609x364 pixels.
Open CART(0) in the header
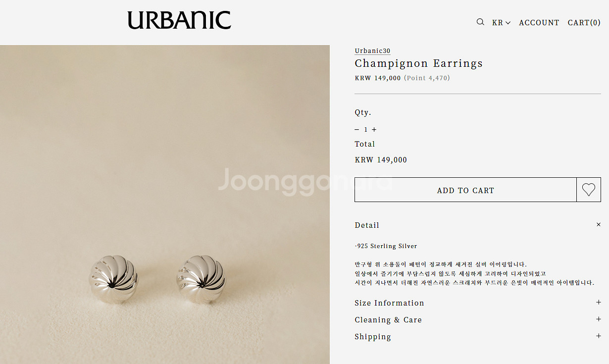click(584, 23)
